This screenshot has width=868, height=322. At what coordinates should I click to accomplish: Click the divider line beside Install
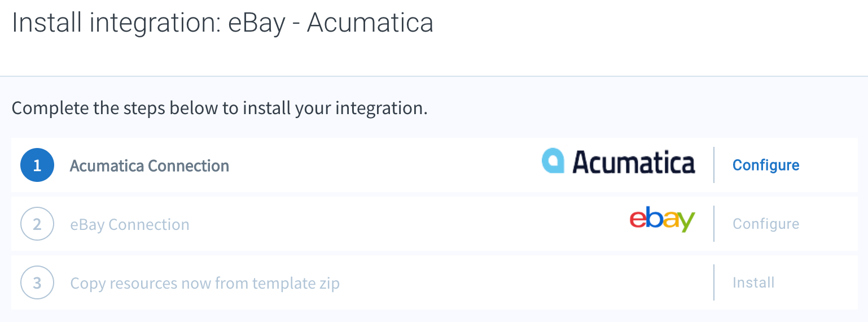pyautogui.click(x=714, y=282)
